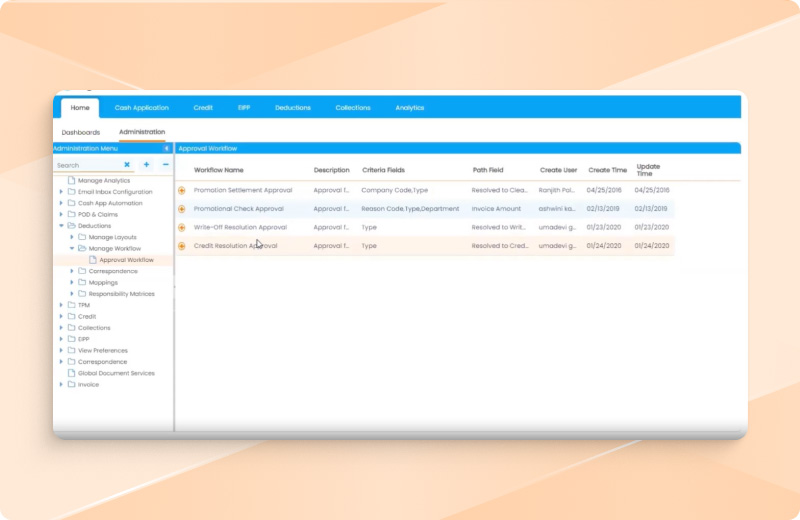This screenshot has width=800, height=520.
Task: Collapse the Deductions tree node
Action: [x=61, y=226]
